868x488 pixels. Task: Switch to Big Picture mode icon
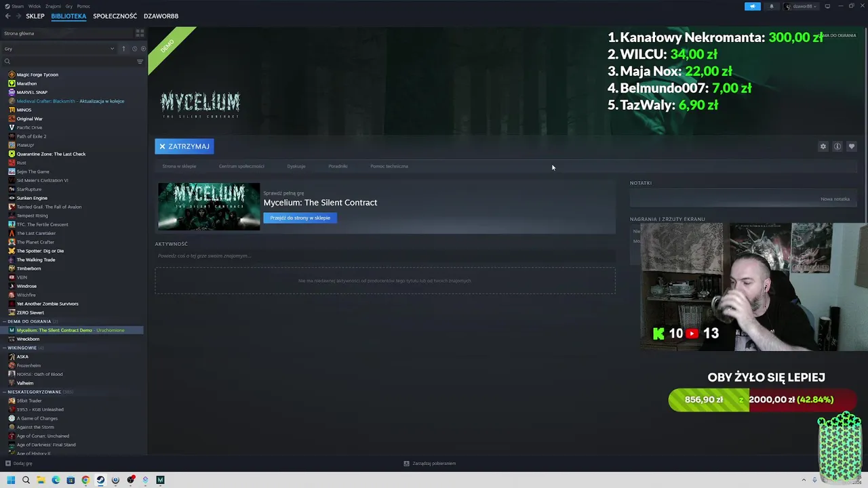point(827,6)
